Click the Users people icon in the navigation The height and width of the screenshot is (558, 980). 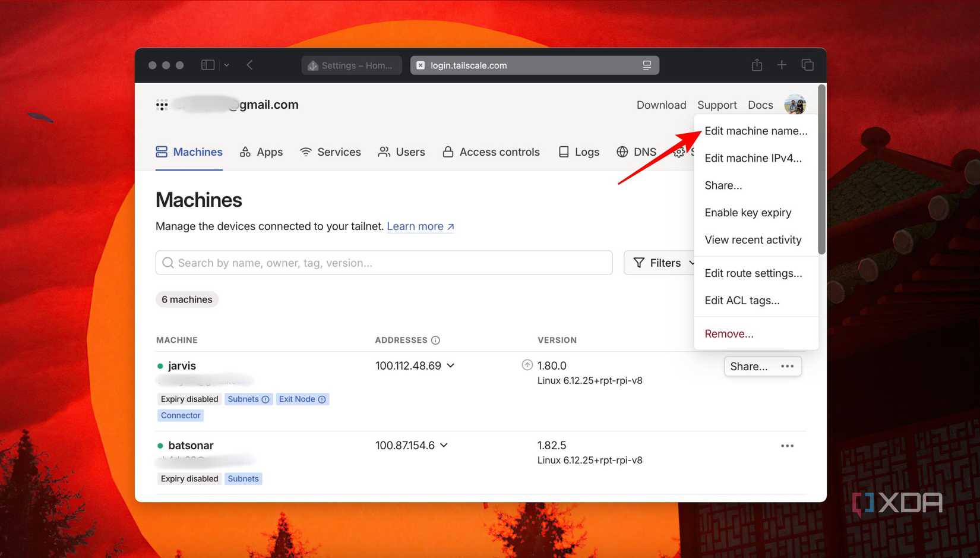(384, 152)
